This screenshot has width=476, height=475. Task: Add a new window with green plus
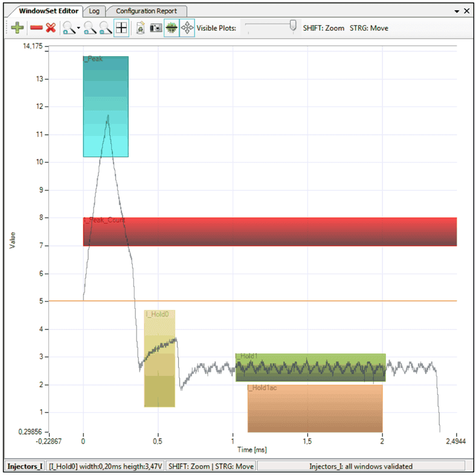[x=18, y=28]
